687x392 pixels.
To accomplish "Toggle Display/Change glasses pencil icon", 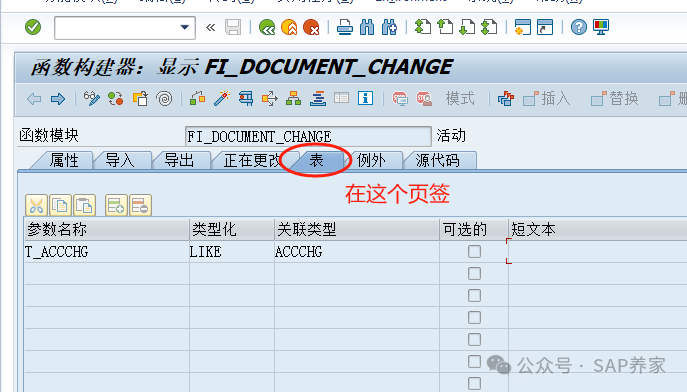I will (x=92, y=99).
